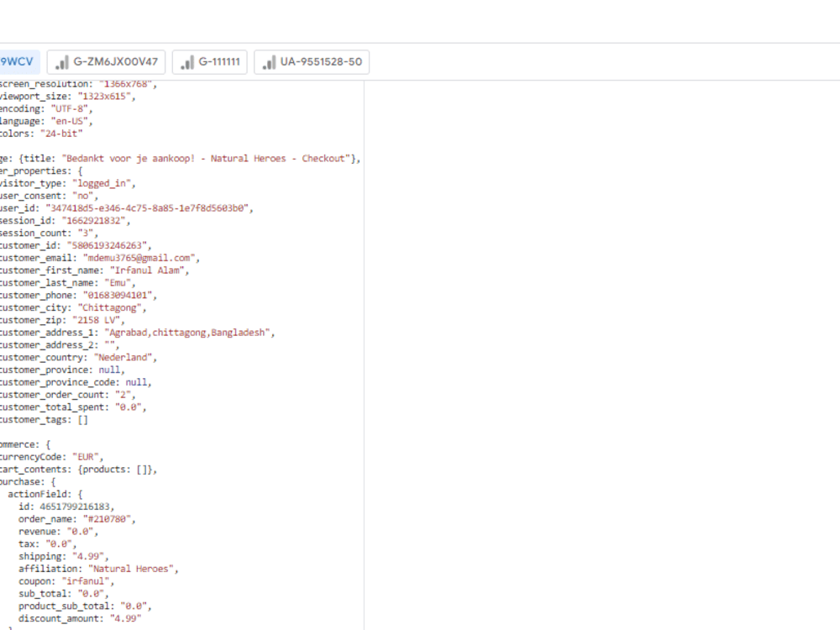
Task: Click the sub_total value "0.0"
Action: coord(91,594)
